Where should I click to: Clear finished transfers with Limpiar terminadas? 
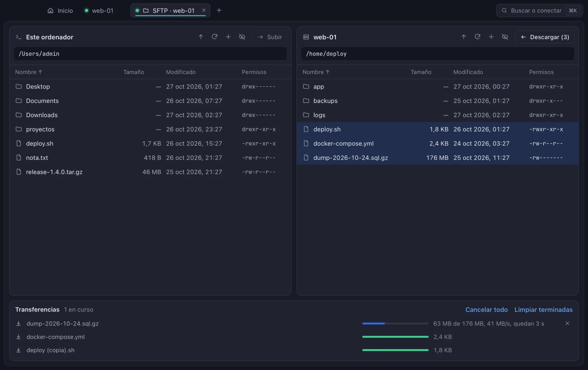click(544, 309)
